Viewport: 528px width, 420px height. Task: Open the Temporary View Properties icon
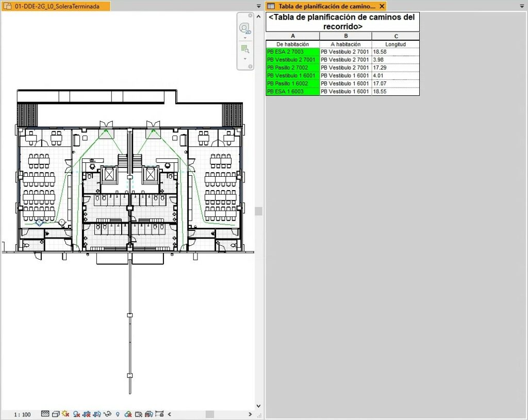coord(127,414)
